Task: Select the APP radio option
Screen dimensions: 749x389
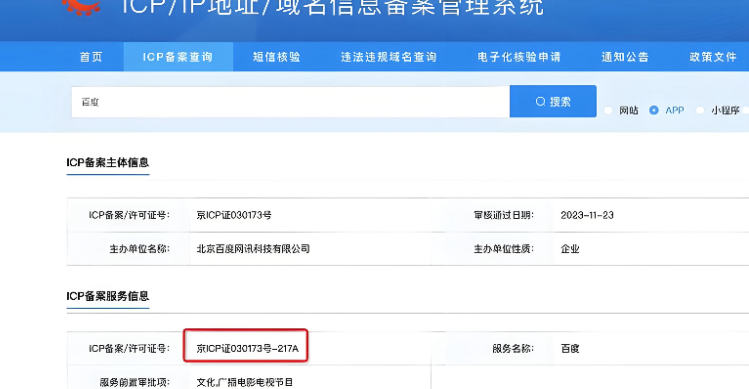Action: tap(653, 110)
